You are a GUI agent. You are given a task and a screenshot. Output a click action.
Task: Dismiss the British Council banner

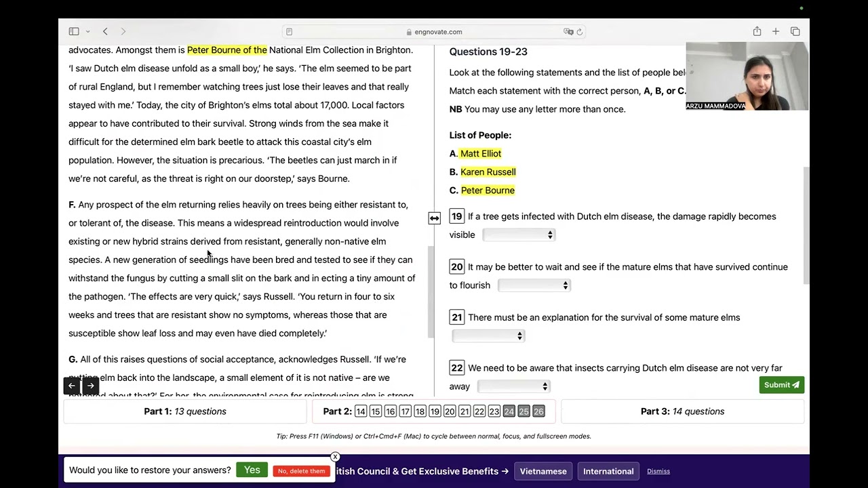pyautogui.click(x=658, y=471)
